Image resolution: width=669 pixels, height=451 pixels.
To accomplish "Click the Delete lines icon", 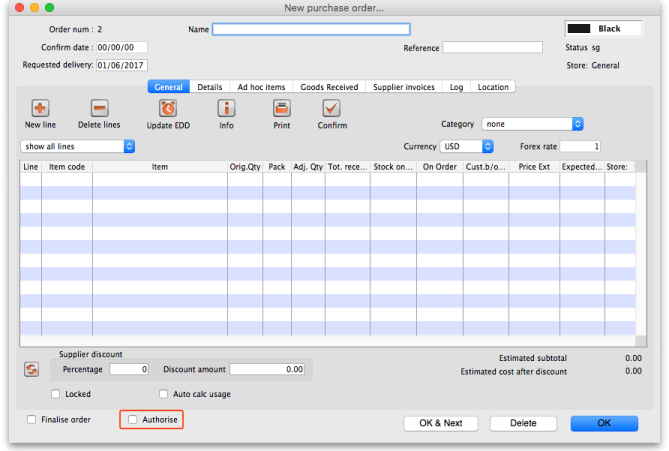I will [x=99, y=109].
